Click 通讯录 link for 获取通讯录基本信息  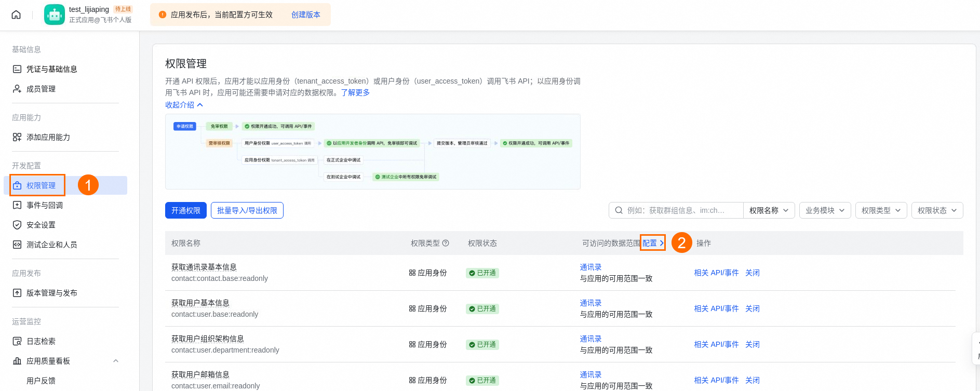click(x=590, y=267)
